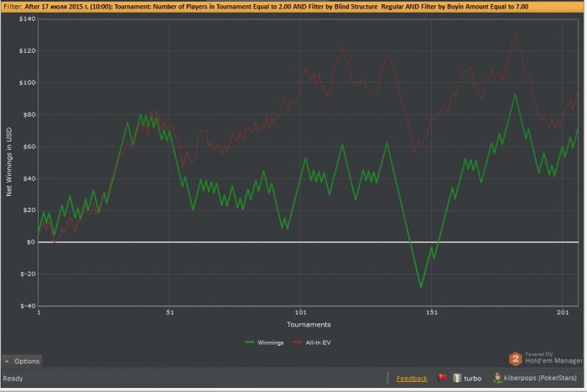The height and width of the screenshot is (392, 587).
Task: Click the green Winnings legend swatch
Action: pyautogui.click(x=249, y=343)
